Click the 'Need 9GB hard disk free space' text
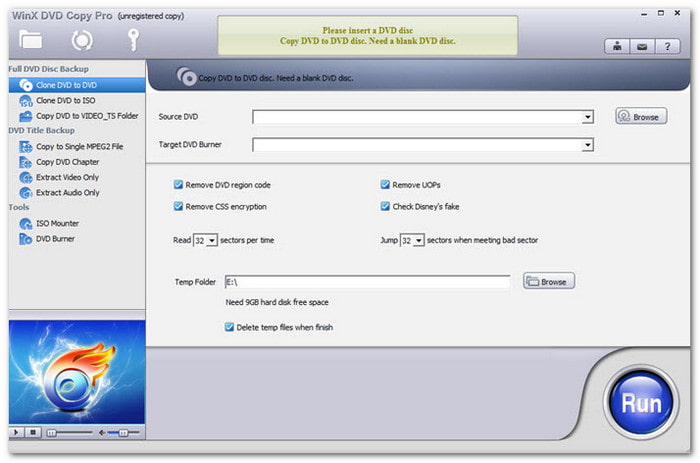This screenshot has height=463, width=700. pos(277,302)
